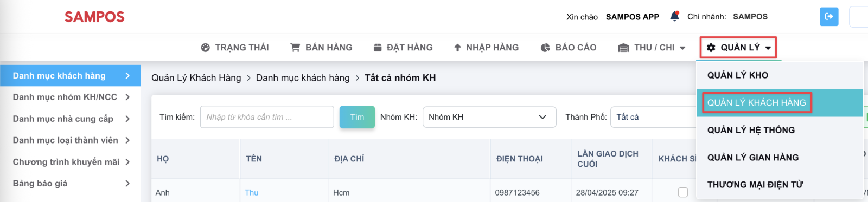This screenshot has height=202, width=868.
Task: Click the BÁO CÁO pie chart icon
Action: pyautogui.click(x=545, y=48)
